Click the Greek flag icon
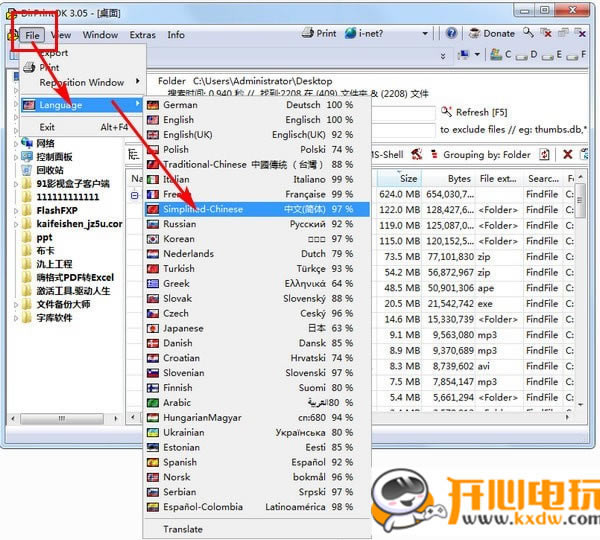Screen dimensions: 600x540 [153, 284]
